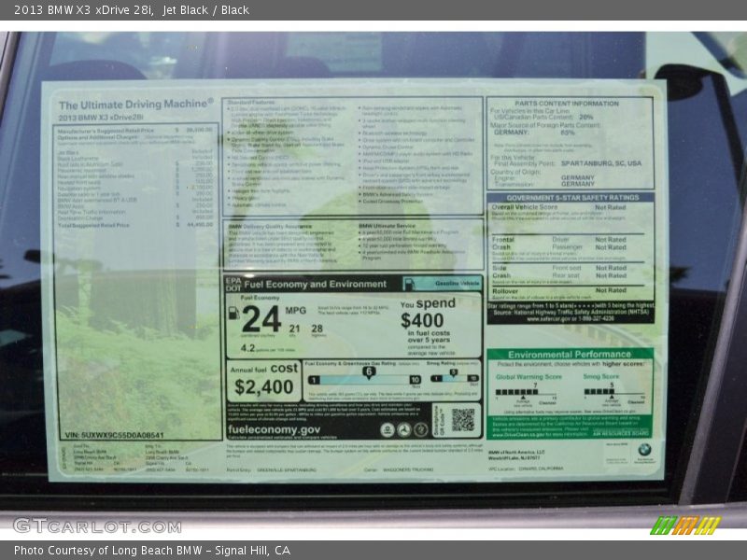Image resolution: width=747 pixels, height=560 pixels.
Task: Click 'GOVERNMENT 5-STAR SAFETY RATINGS' header
Action: click(x=572, y=198)
